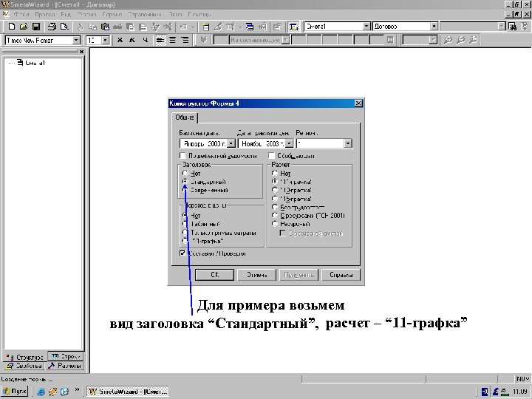532x399 pixels.
Task: Open the 'Ноябрь 2003 г.' price date dropdown
Action: (289, 143)
